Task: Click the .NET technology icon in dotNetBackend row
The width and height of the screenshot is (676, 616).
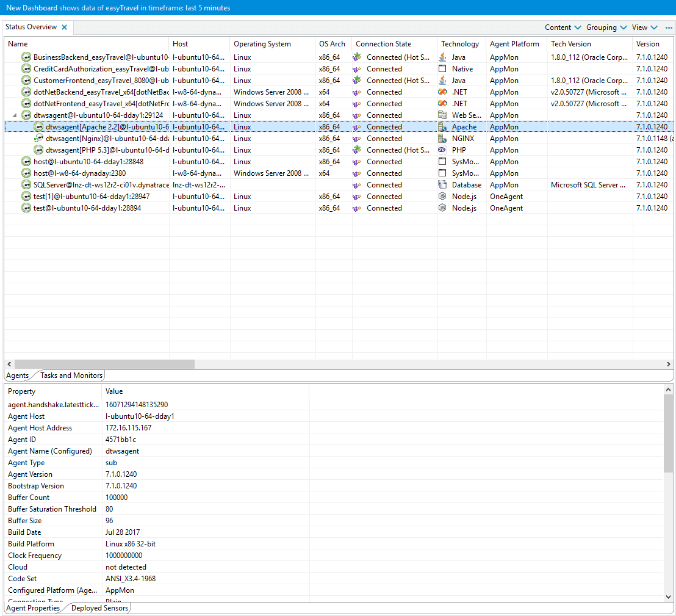Action: click(442, 92)
